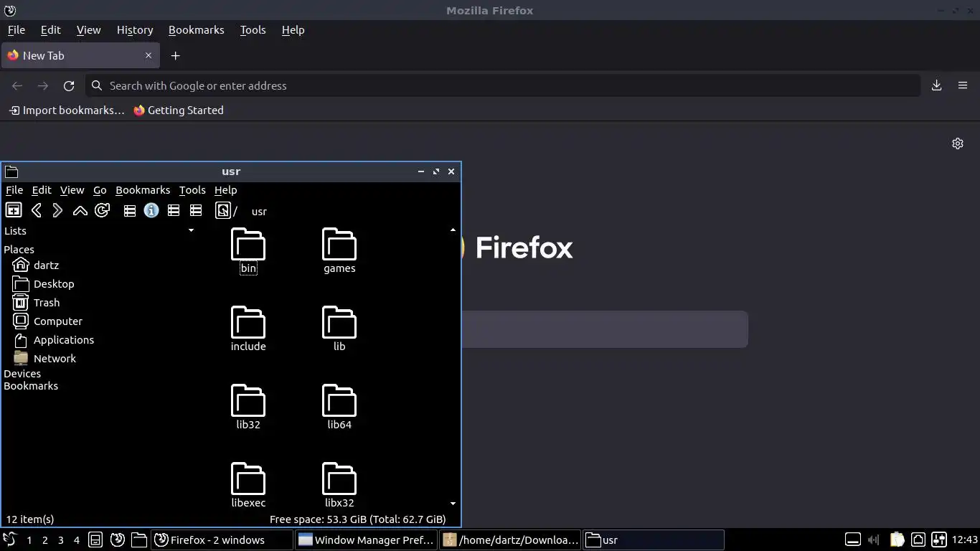Open Getting Started bookmark
980x551 pixels.
(x=179, y=110)
